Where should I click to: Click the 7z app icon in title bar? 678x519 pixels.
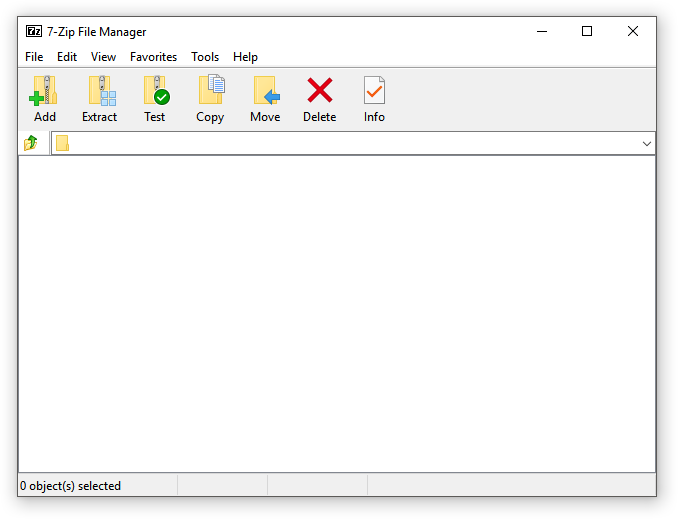click(x=34, y=31)
